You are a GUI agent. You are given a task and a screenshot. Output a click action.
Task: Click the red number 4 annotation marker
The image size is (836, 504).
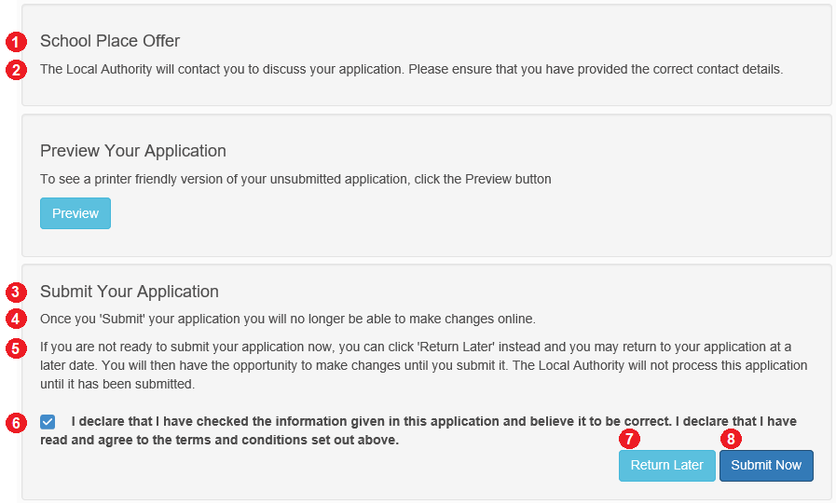[16, 320]
